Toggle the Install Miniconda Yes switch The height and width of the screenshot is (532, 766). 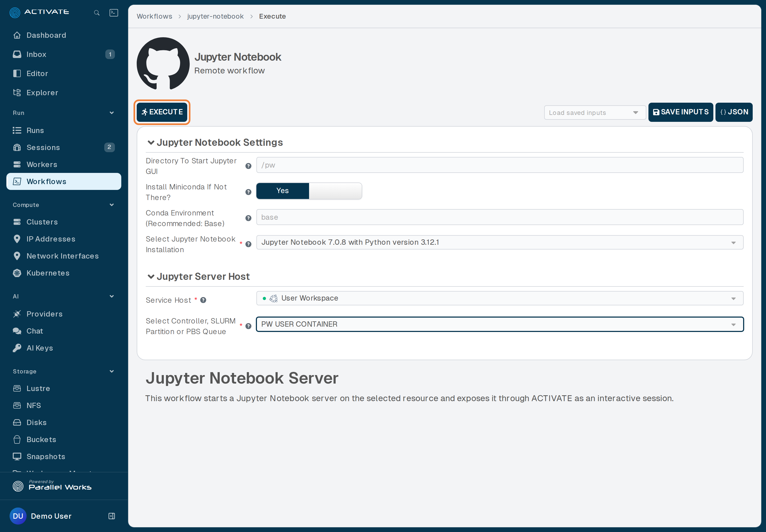[309, 191]
